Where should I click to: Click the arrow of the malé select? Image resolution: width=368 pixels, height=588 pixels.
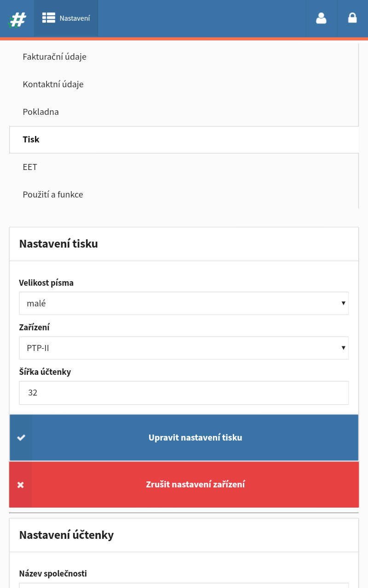pos(343,303)
